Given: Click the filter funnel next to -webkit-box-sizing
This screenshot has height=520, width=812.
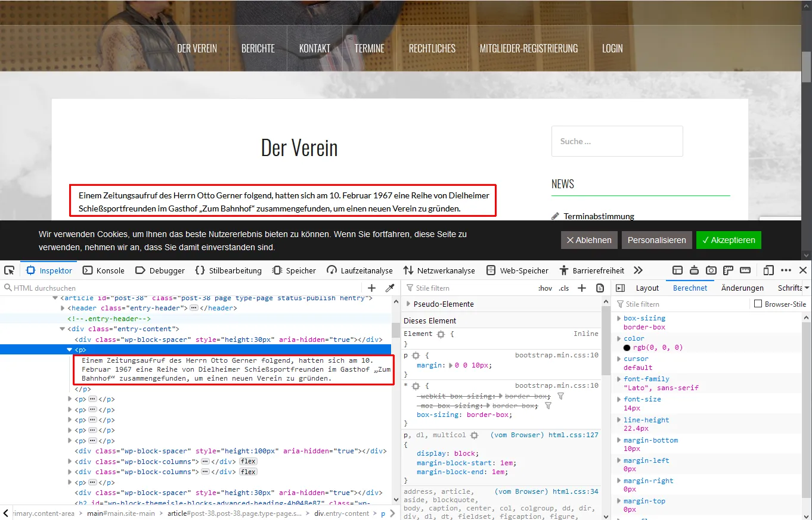Looking at the screenshot, I should tap(560, 396).
